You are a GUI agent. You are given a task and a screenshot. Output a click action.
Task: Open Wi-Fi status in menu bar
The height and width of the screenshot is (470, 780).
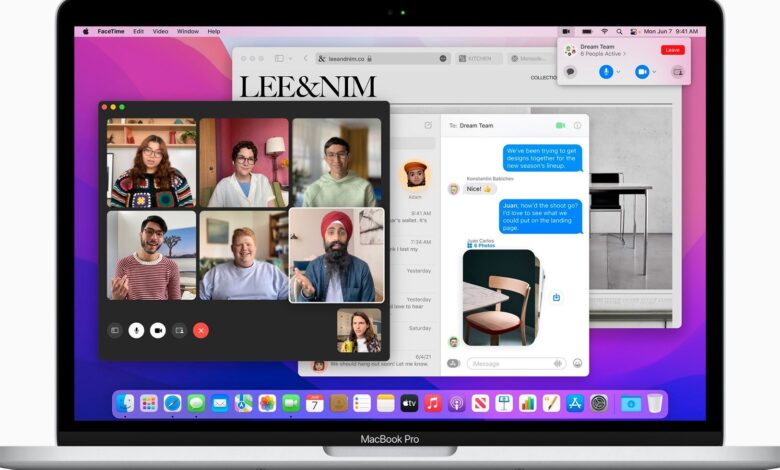[x=604, y=31]
